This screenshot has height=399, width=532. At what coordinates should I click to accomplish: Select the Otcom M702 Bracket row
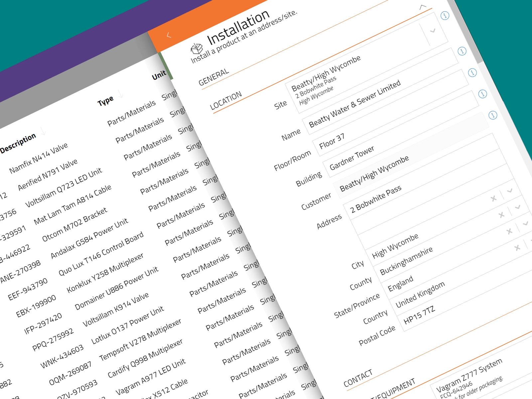click(75, 224)
